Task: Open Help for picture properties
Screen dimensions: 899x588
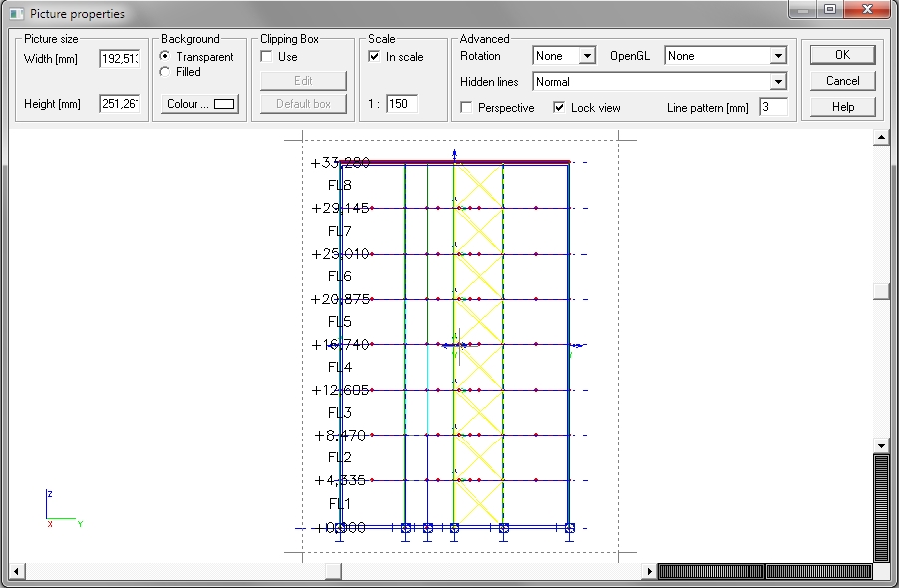Action: pos(842,107)
